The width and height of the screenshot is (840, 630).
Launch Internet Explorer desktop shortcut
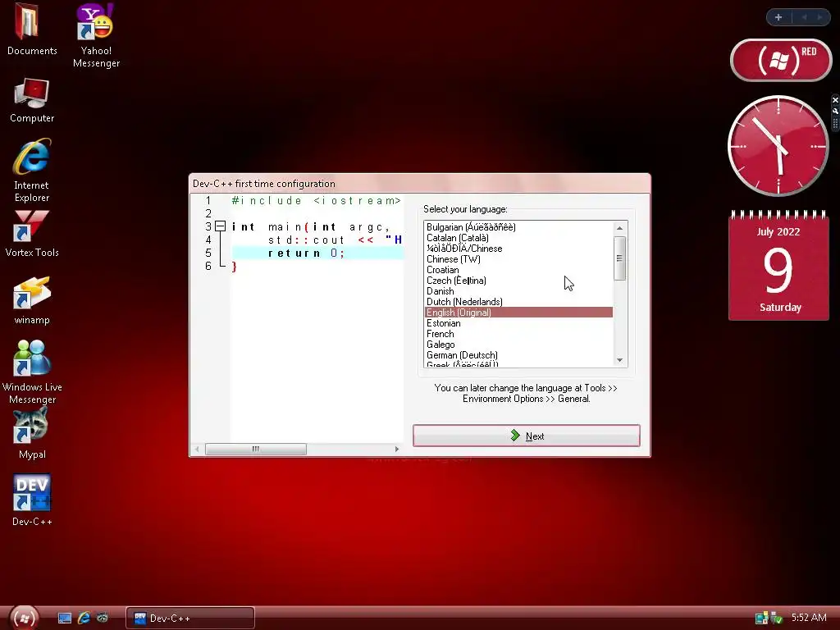point(32,171)
